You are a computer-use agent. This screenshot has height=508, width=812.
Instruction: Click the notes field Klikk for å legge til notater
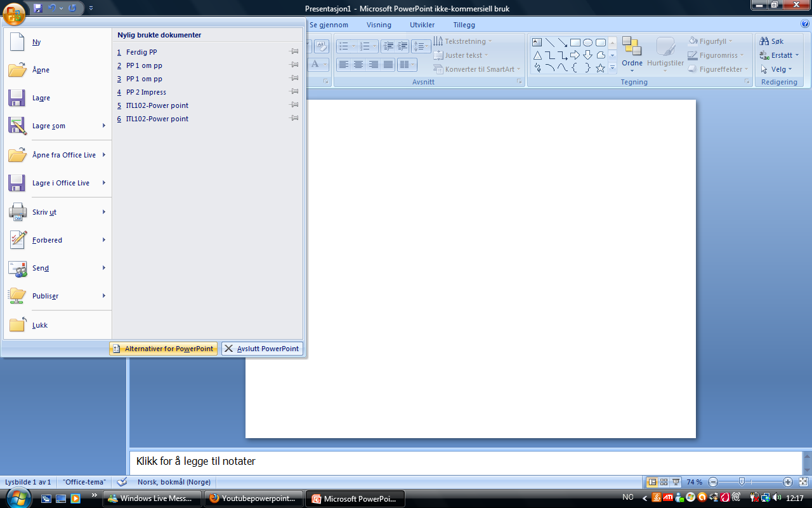pyautogui.click(x=466, y=462)
